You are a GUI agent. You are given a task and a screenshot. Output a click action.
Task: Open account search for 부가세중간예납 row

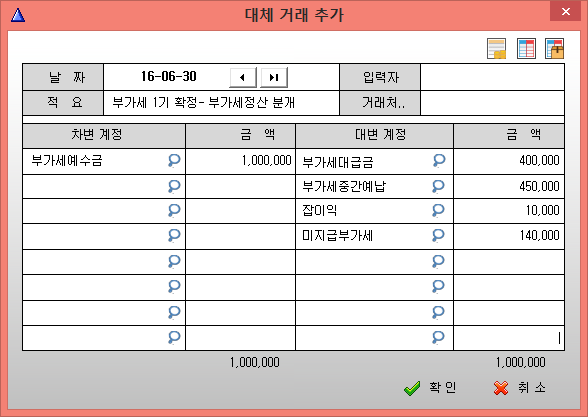[x=438, y=186]
